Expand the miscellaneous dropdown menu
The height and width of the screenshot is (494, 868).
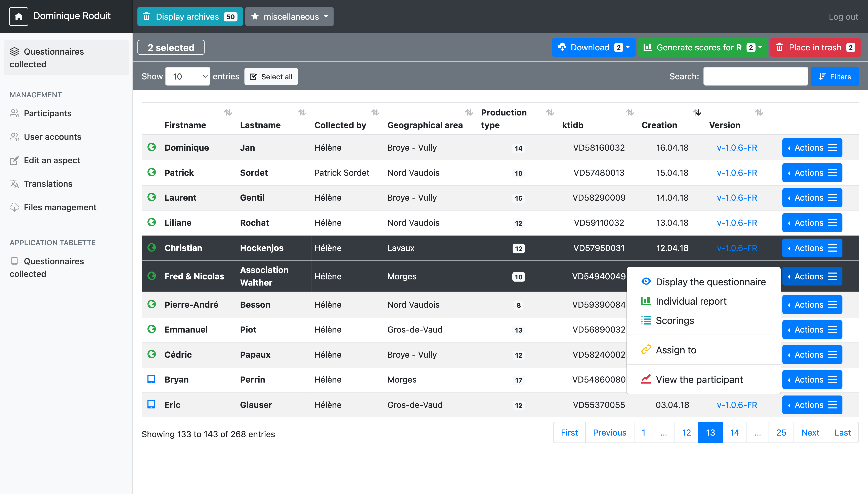(289, 16)
